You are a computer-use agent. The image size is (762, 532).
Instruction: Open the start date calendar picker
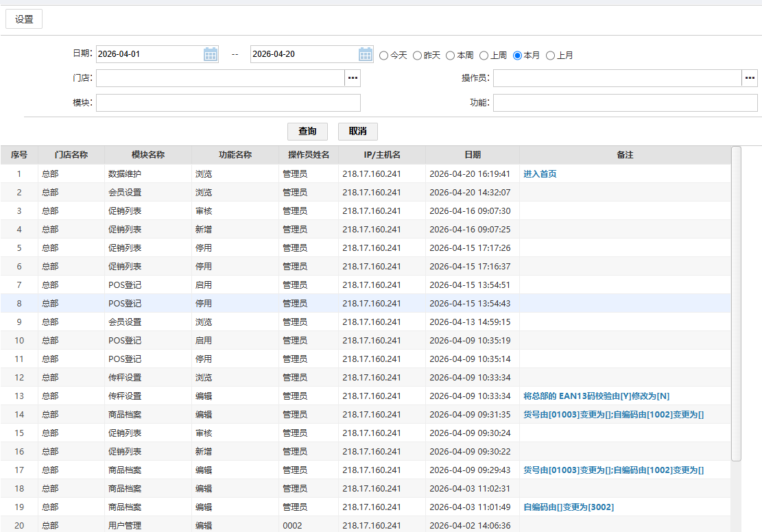[x=211, y=55]
